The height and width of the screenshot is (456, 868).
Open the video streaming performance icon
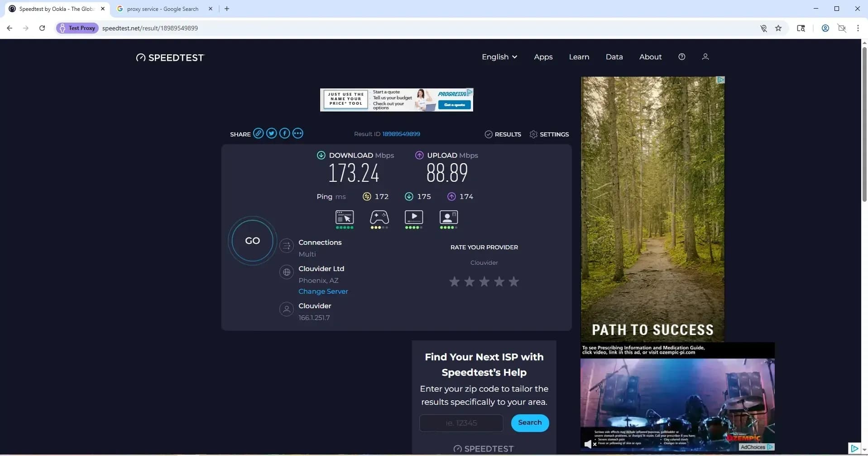click(x=414, y=218)
